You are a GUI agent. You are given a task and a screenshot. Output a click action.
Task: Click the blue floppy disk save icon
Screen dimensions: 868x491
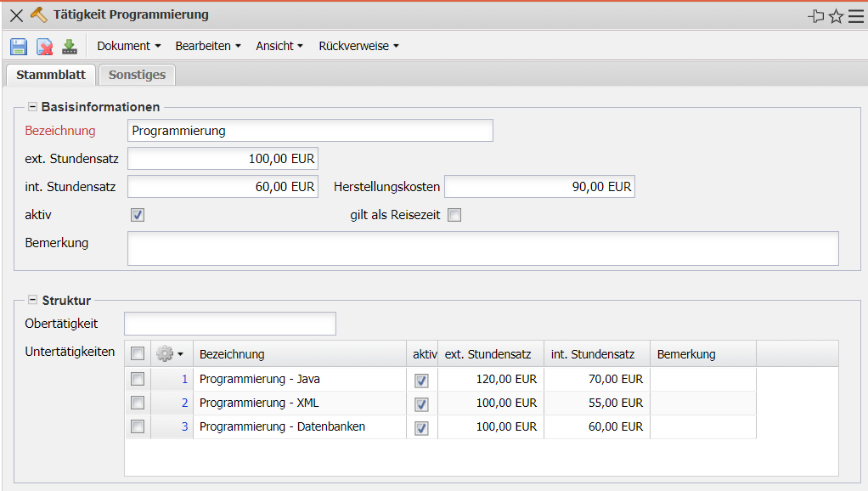tap(19, 47)
